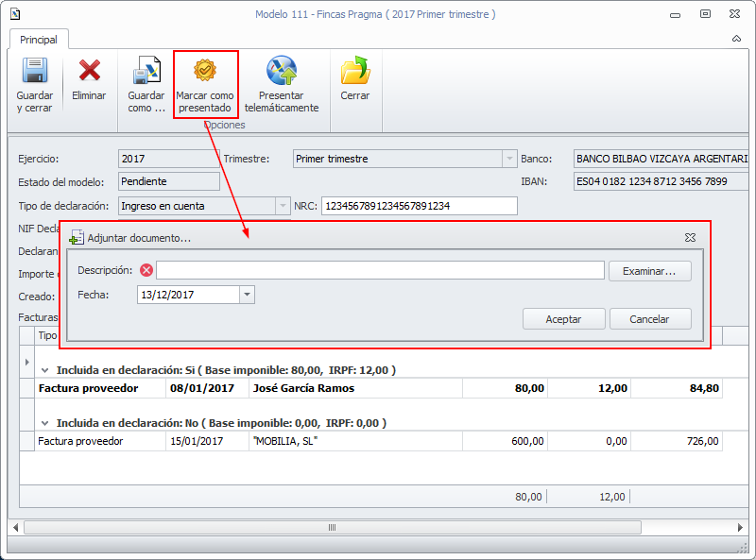Collapse the 'Incluida en declaración: No' group
The height and width of the screenshot is (560, 756).
(x=44, y=423)
